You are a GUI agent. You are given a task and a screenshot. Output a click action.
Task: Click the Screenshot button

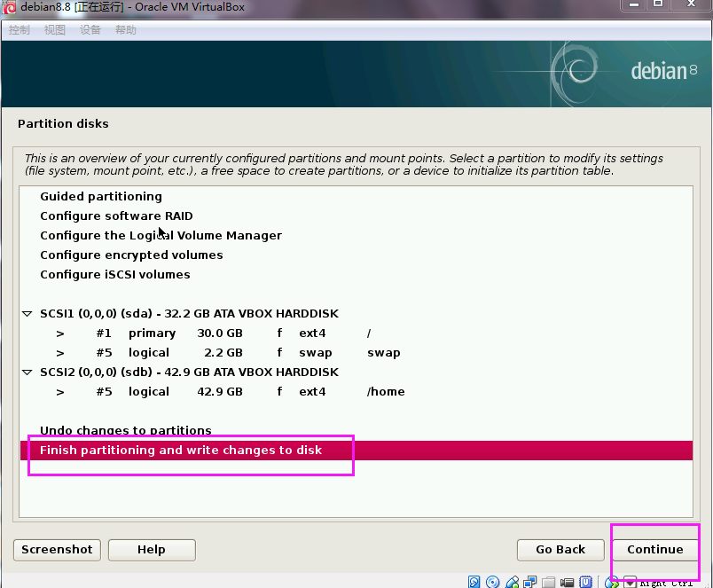(x=57, y=550)
